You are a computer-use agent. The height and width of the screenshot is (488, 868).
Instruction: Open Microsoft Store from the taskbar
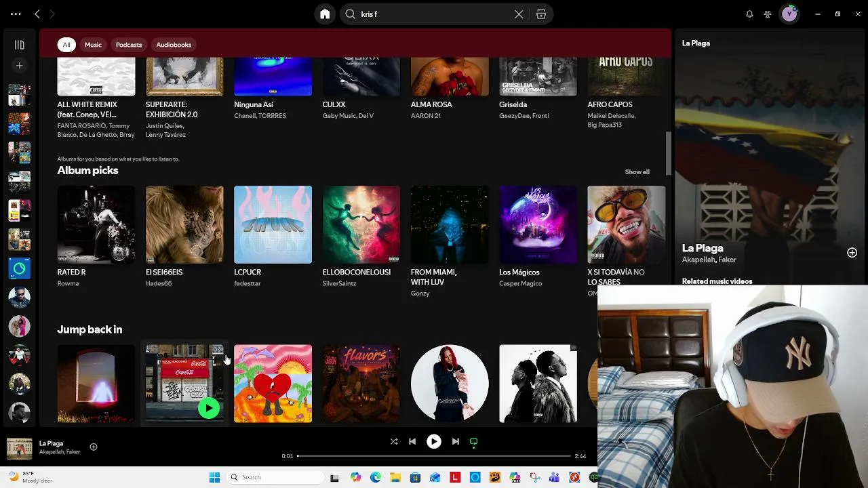415,477
